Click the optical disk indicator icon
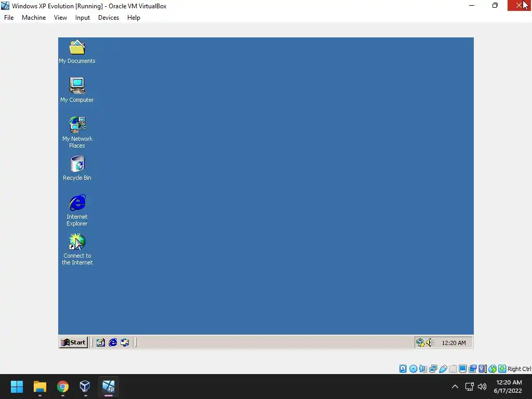 [x=413, y=369]
